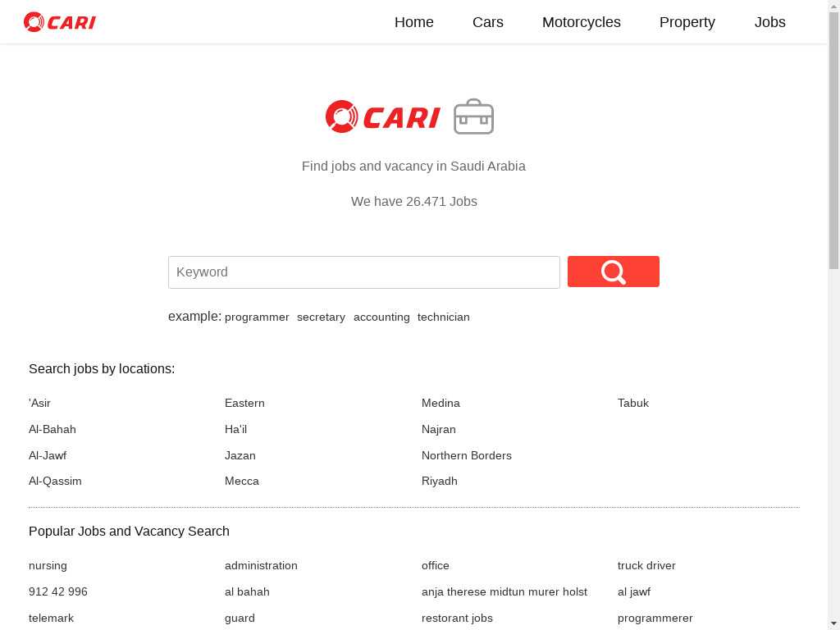The width and height of the screenshot is (840, 630).
Task: Open popular search al jawf
Action: (634, 592)
